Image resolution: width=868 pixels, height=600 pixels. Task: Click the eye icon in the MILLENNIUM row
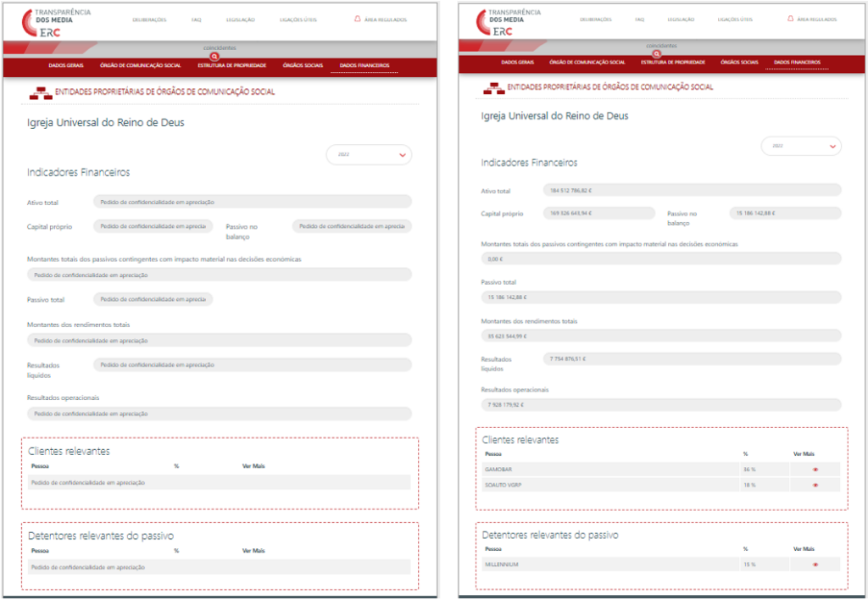[x=815, y=564]
